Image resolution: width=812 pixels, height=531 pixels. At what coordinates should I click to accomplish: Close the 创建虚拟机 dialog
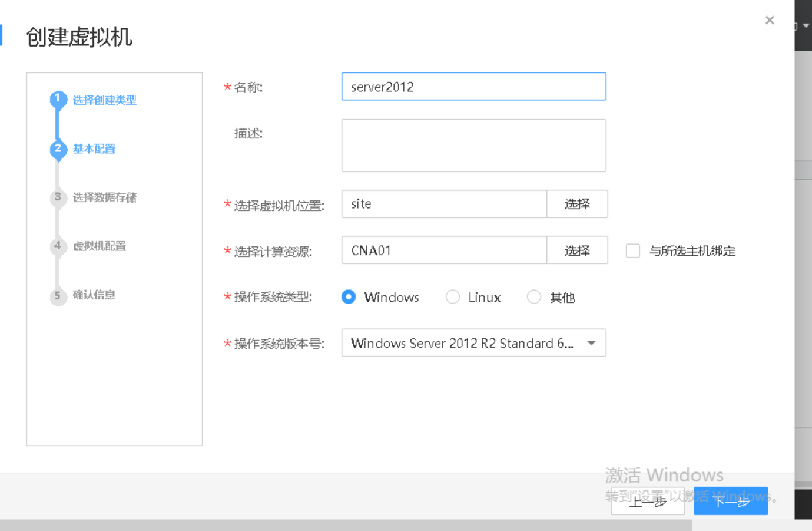770,20
